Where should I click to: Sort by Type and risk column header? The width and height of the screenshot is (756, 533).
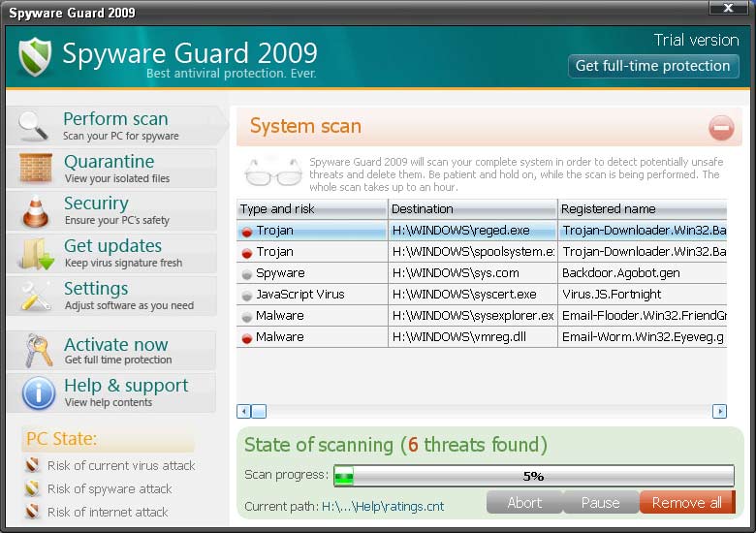click(312, 208)
